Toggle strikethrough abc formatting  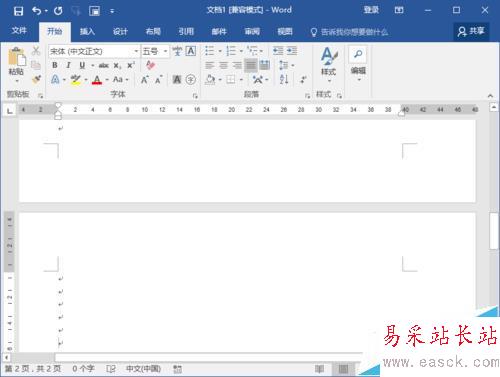click(x=104, y=65)
